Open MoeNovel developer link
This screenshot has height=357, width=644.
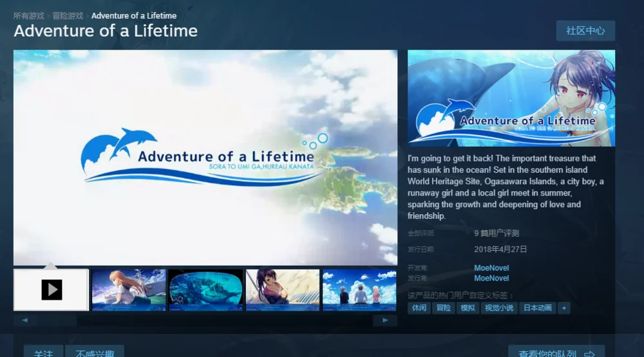491,268
